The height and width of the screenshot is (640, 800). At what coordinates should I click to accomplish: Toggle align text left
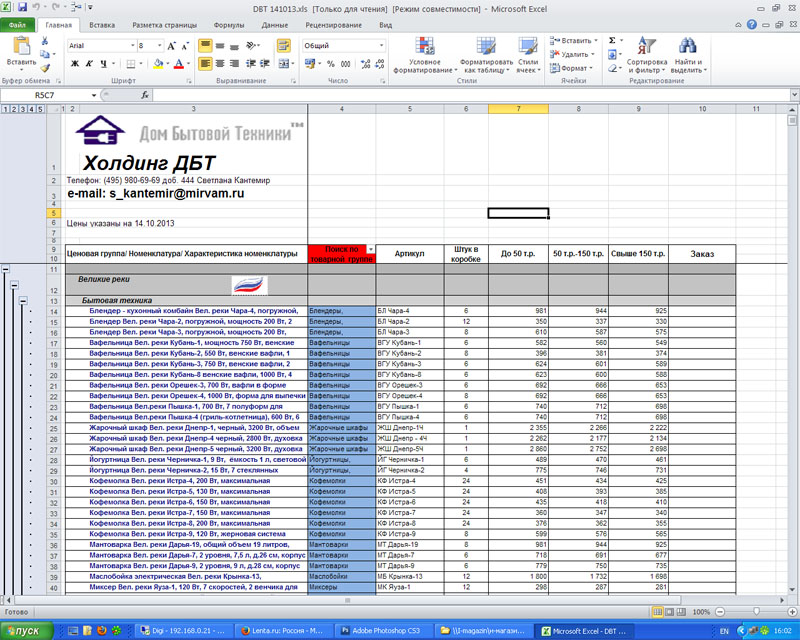[x=205, y=64]
